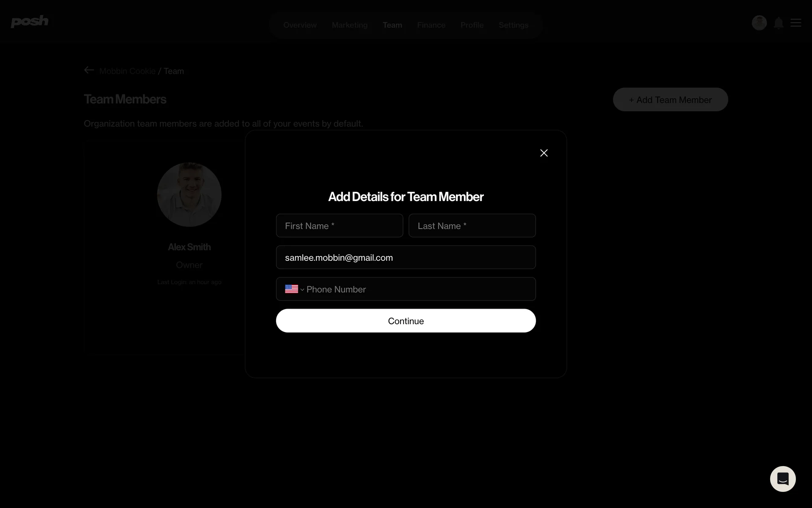The image size is (812, 508).
Task: Close the Add Details dialog with X
Action: coord(544,153)
